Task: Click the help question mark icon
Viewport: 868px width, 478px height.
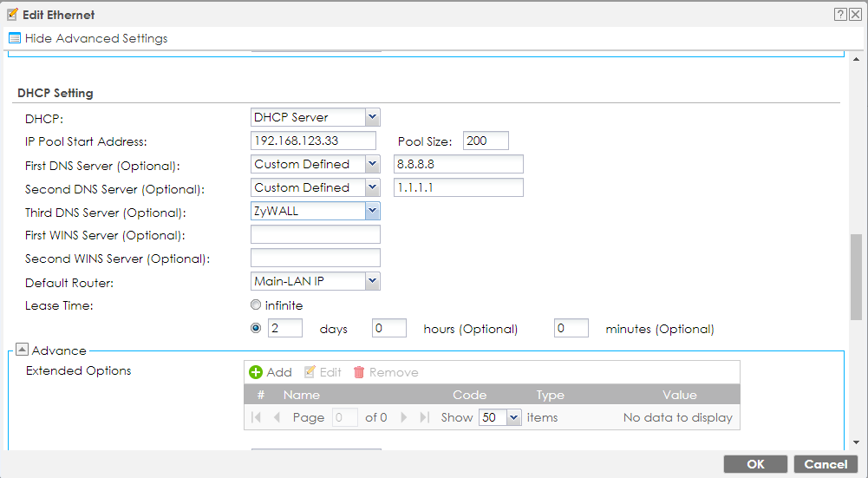Action: (840, 15)
